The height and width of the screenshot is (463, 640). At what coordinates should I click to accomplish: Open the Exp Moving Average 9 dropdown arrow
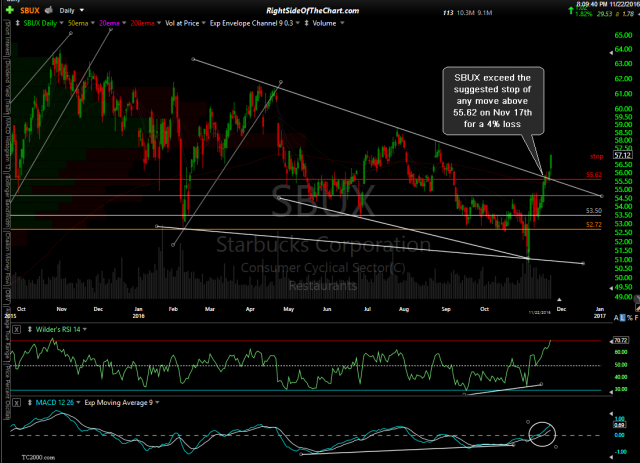pos(157,403)
